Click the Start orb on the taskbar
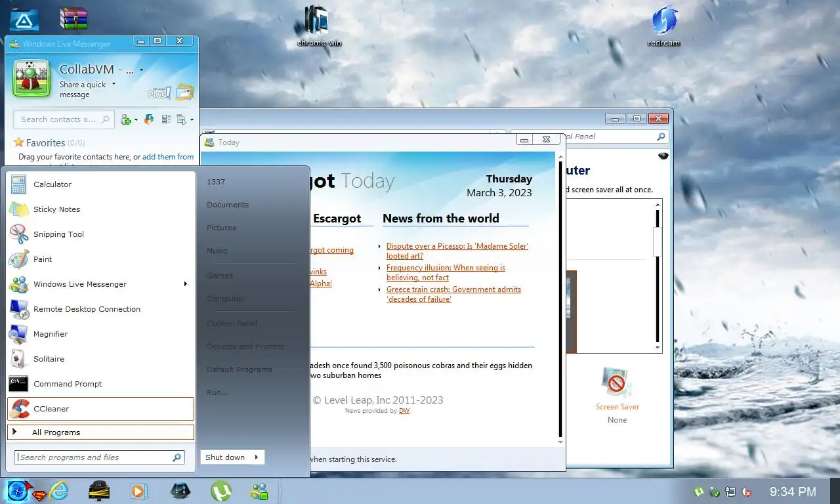 [x=18, y=491]
